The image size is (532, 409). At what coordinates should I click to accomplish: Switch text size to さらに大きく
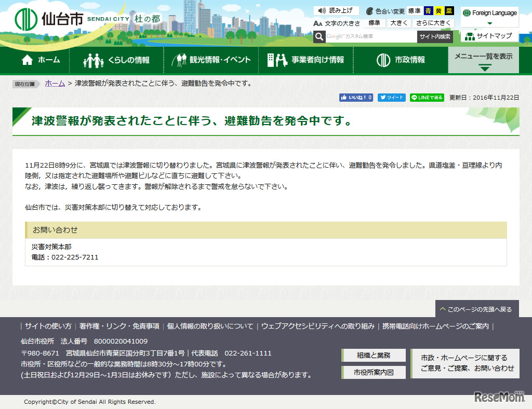click(433, 23)
